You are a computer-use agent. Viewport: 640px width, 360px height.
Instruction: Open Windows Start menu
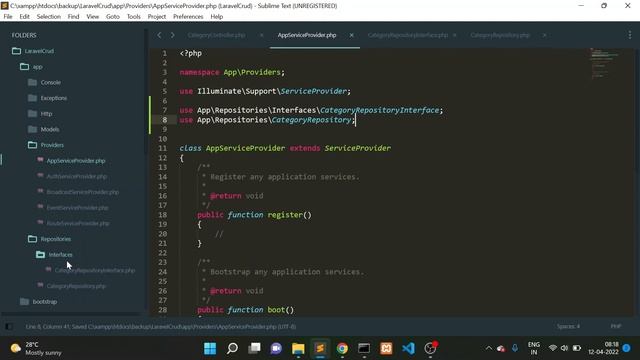pos(210,349)
